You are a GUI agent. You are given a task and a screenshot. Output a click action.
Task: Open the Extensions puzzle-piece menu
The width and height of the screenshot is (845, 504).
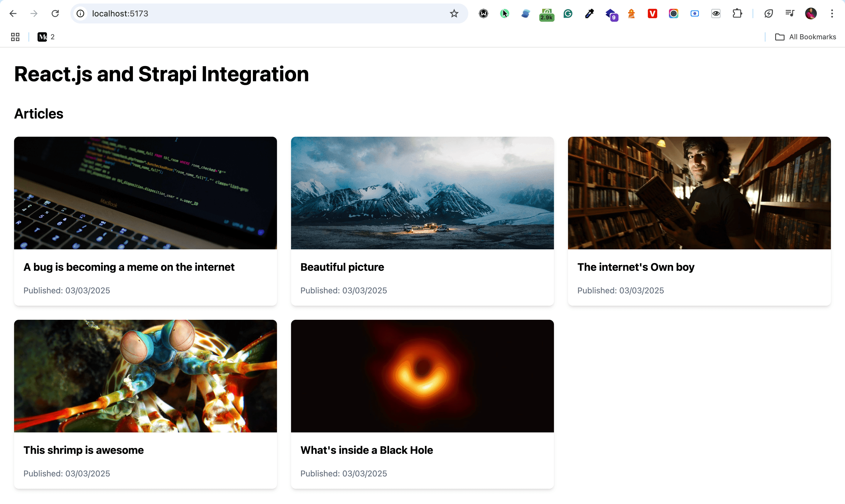[x=737, y=13]
